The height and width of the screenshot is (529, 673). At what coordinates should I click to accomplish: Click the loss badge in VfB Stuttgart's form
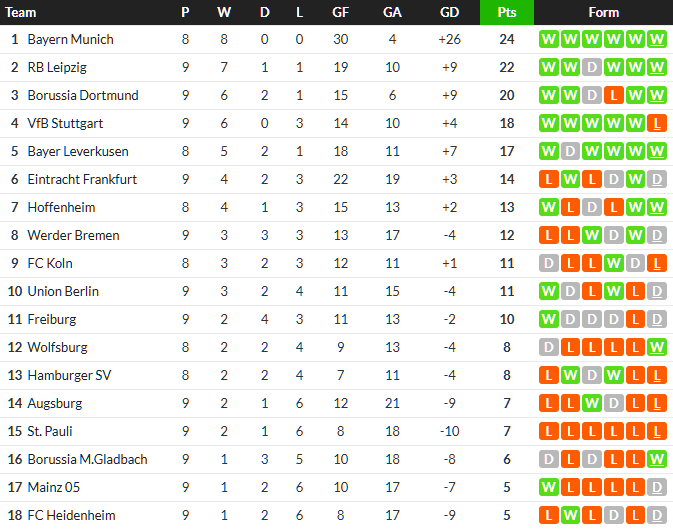(657, 124)
